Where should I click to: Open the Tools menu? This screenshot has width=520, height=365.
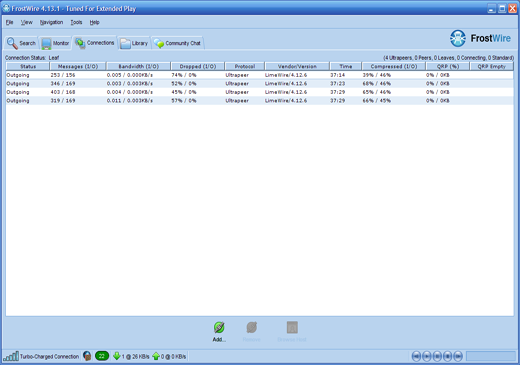coord(76,22)
